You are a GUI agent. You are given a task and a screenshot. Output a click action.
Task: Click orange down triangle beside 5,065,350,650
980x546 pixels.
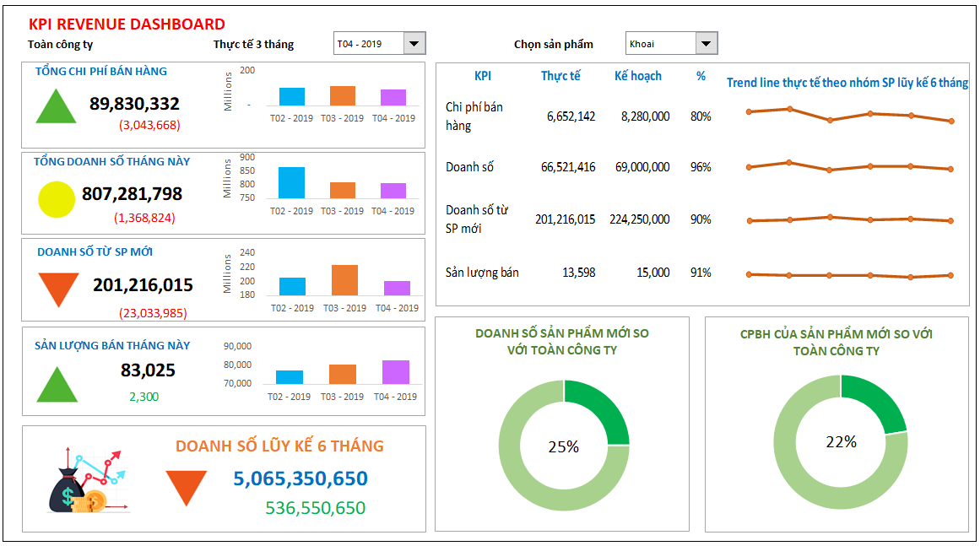[x=187, y=488]
